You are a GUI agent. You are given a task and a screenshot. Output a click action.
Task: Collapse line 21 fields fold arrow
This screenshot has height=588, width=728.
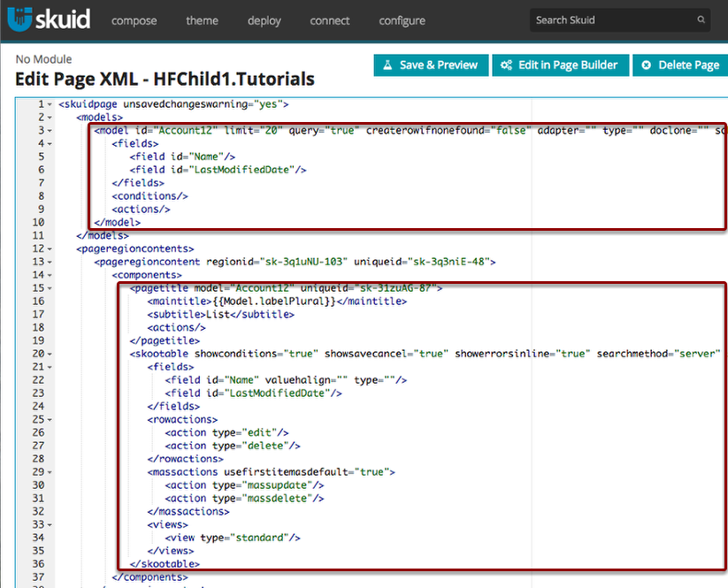[50, 367]
